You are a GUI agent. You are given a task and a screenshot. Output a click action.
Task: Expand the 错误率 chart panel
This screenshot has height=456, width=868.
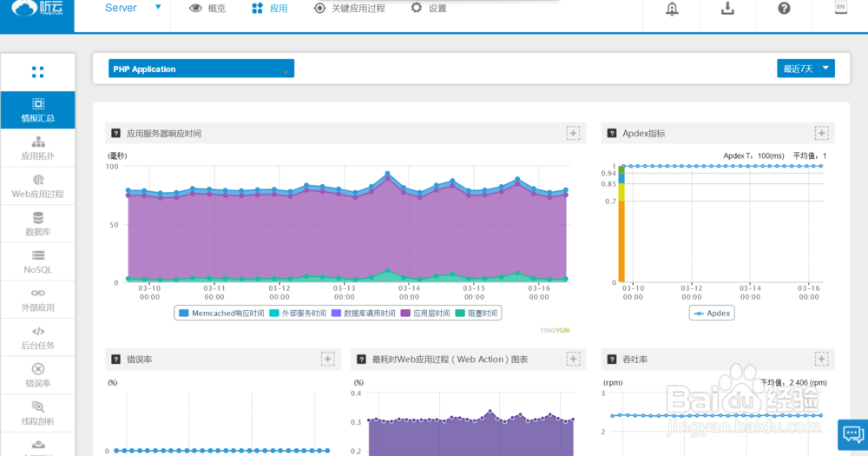coord(328,359)
